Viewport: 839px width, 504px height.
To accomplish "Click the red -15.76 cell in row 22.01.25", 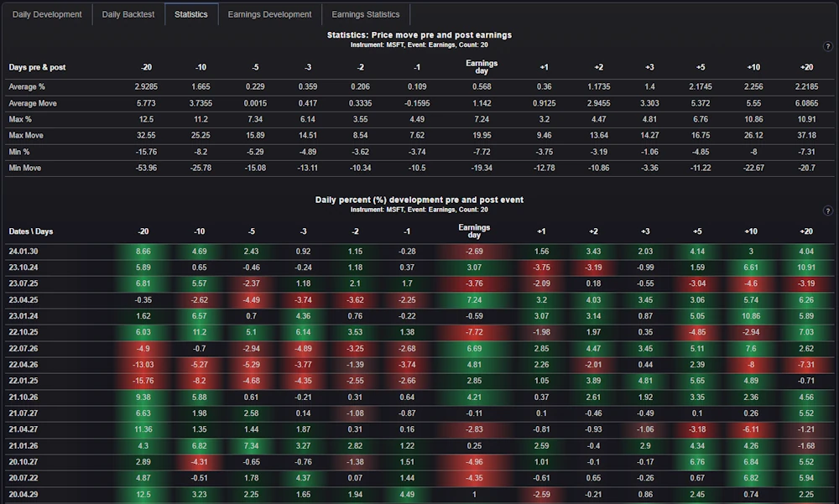I will [x=143, y=381].
